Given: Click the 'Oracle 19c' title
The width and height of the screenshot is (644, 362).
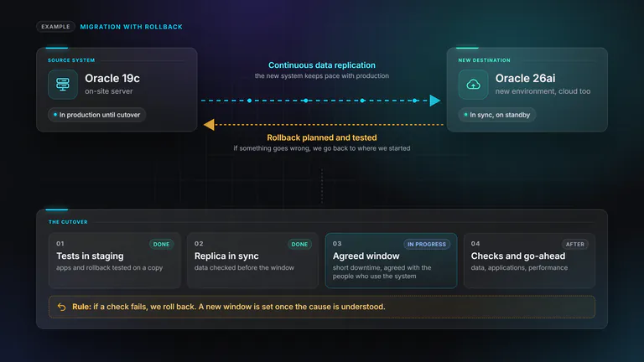Looking at the screenshot, I should tap(112, 79).
